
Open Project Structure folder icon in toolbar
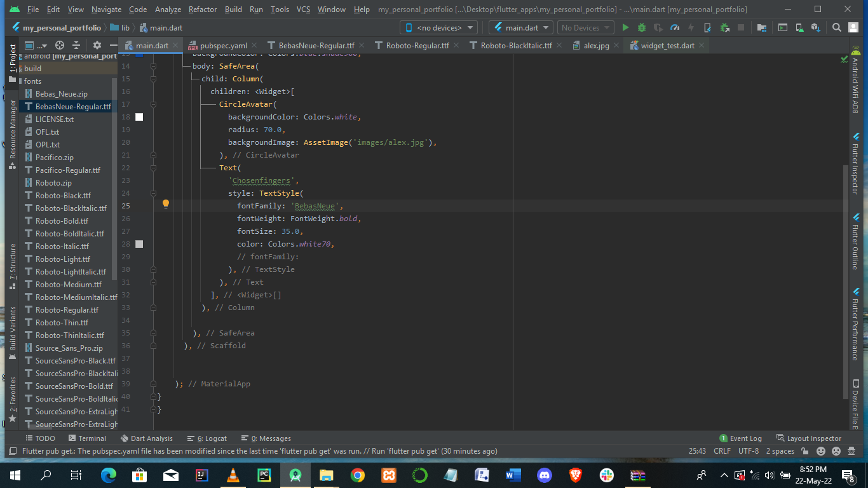point(761,28)
